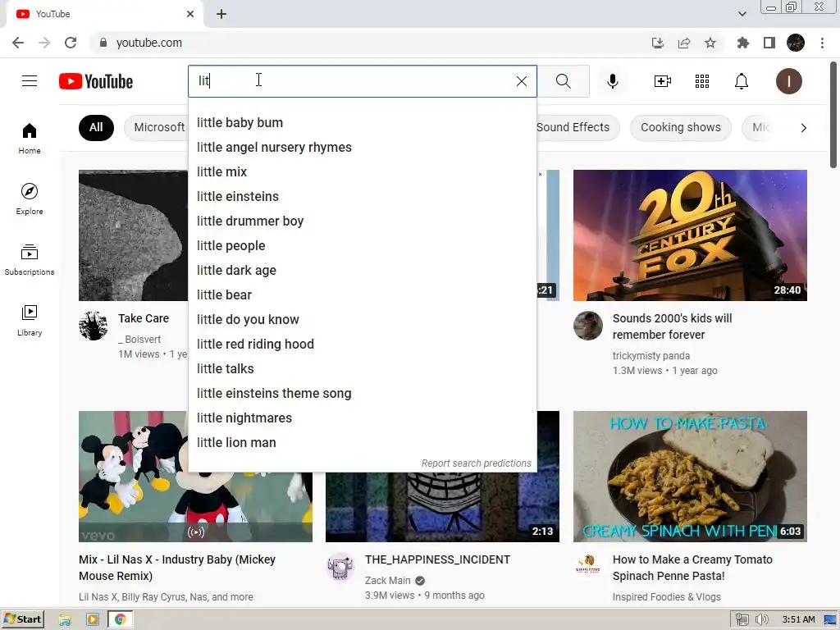Choose suggestion 'little bear'
The height and width of the screenshot is (630, 840).
click(x=362, y=295)
